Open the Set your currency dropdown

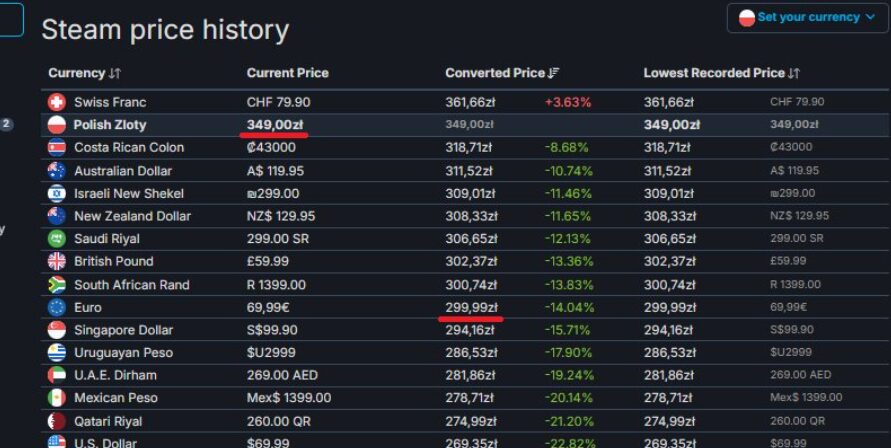(x=808, y=17)
